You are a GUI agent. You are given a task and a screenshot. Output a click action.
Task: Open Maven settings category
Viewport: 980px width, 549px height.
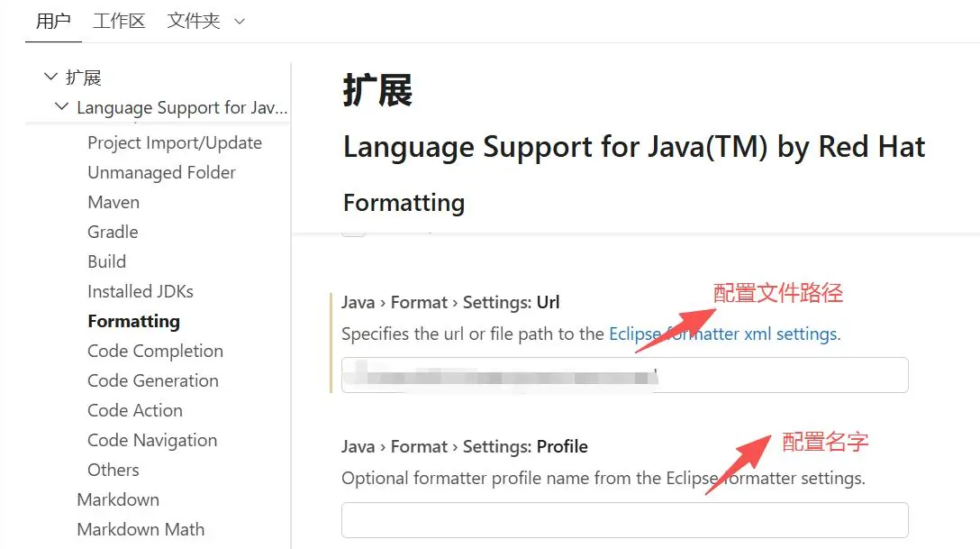coord(113,202)
